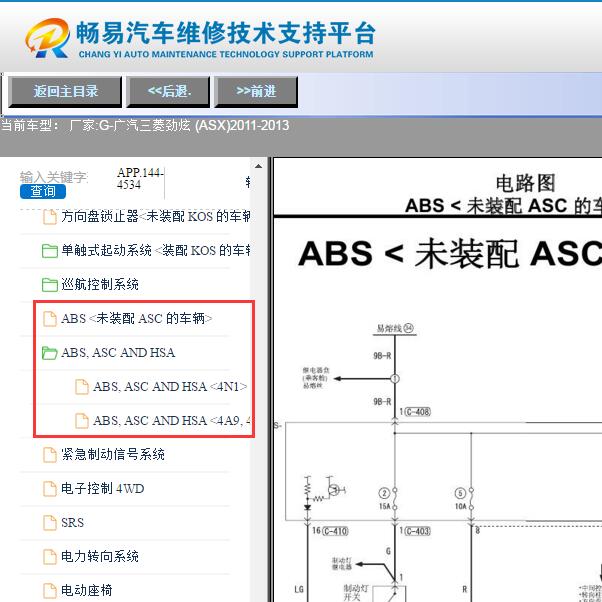Click the keyword field showing APP.144-4534
602x602 pixels.
140,179
